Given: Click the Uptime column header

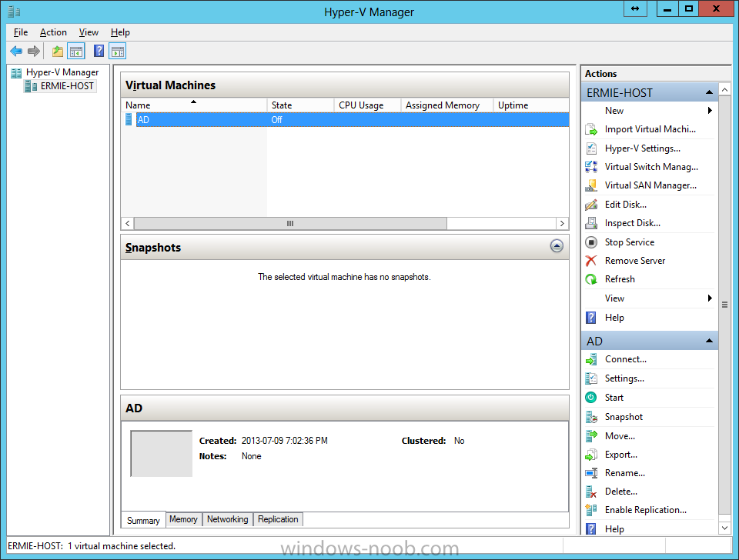Looking at the screenshot, I should (x=531, y=105).
